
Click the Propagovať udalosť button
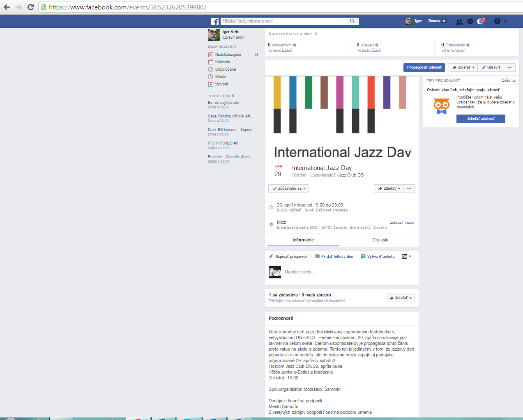tap(424, 67)
